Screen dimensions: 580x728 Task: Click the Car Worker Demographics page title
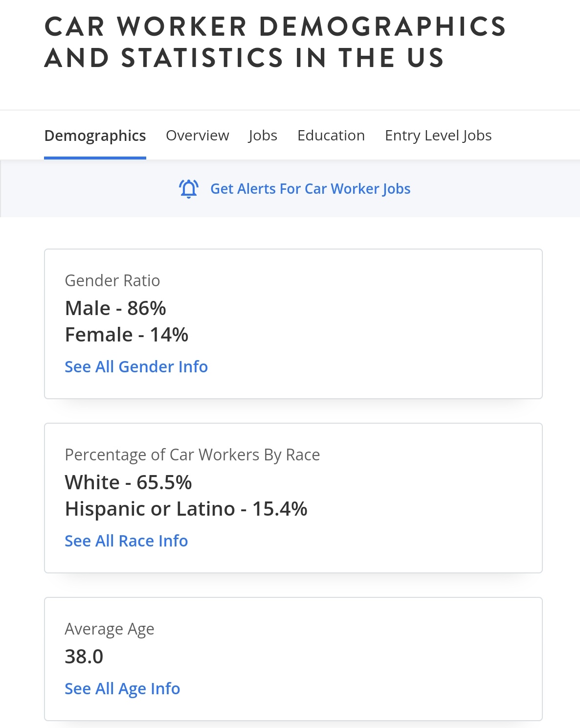pos(275,42)
